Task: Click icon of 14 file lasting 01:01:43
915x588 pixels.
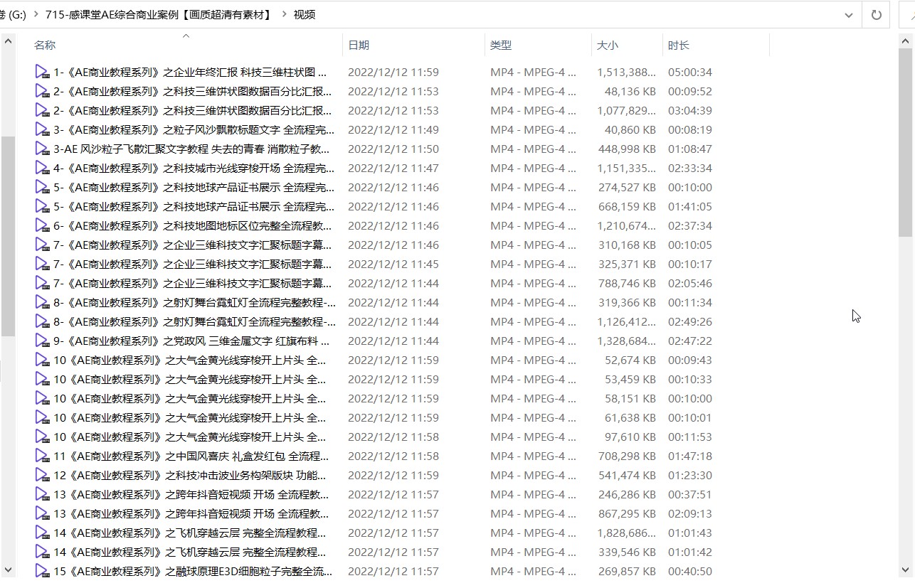Action: coord(42,533)
